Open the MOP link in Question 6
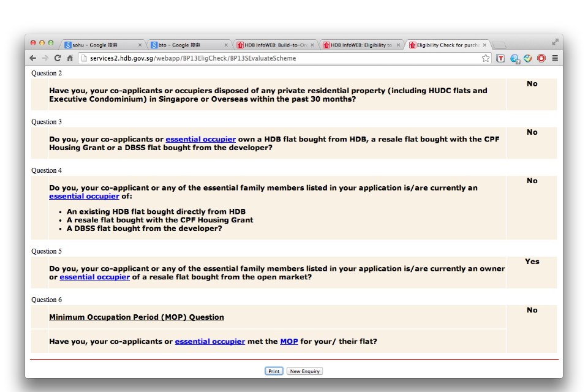The height and width of the screenshot is (392, 588). pos(289,342)
